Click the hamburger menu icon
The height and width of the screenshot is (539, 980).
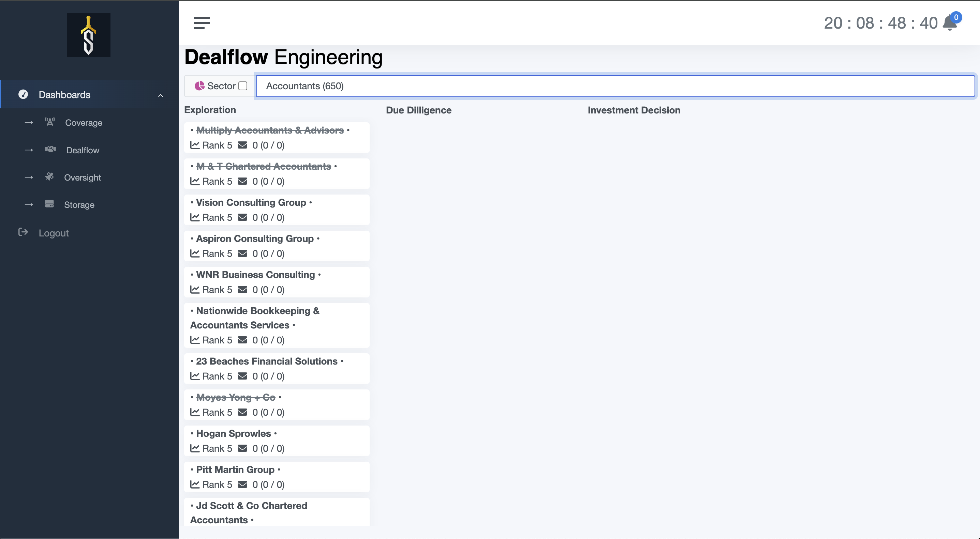[x=202, y=23]
